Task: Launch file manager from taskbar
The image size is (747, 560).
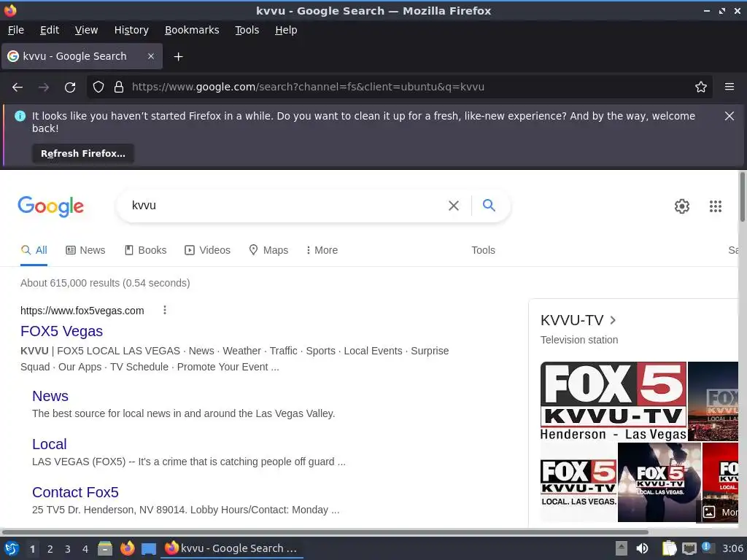Action: tap(105, 548)
